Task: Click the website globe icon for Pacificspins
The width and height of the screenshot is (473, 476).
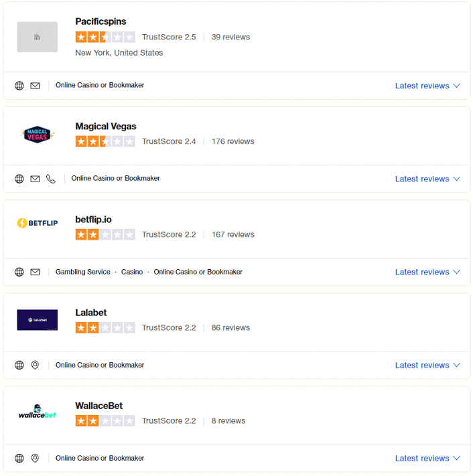Action: point(19,86)
